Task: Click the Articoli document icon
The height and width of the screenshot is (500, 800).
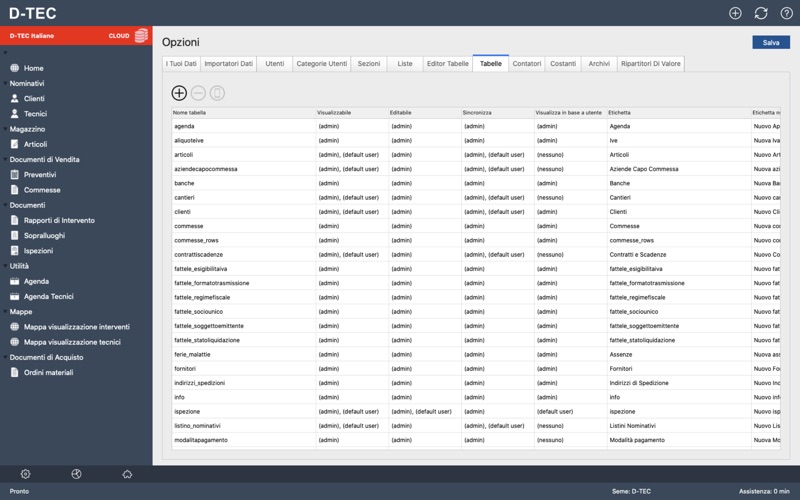Action: 15,144
